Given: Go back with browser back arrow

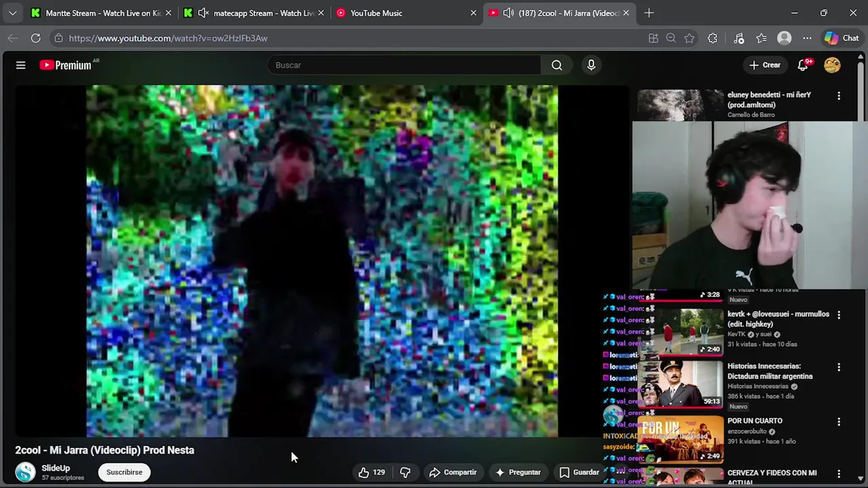Looking at the screenshot, I should [12, 38].
